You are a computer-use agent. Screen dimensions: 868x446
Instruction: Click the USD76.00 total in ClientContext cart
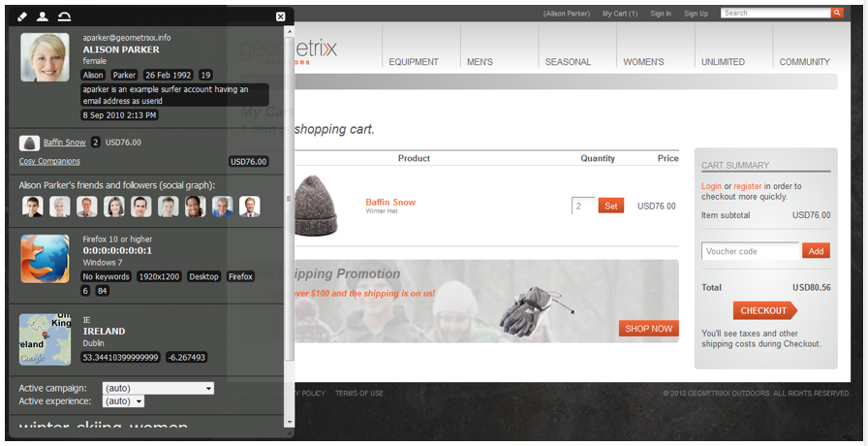(249, 162)
